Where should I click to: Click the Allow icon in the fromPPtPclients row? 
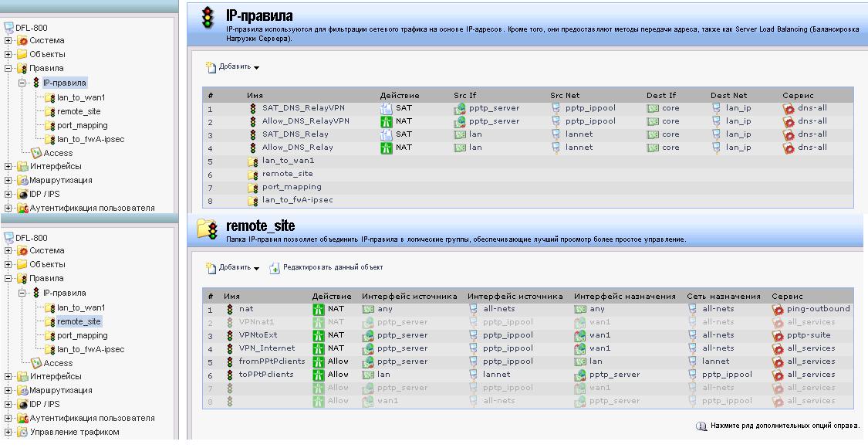point(319,361)
